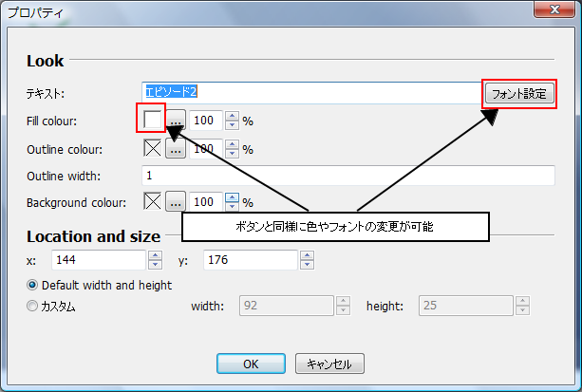Click the Outline colour swatch
The width and height of the screenshot is (582, 392).
pyautogui.click(x=153, y=148)
